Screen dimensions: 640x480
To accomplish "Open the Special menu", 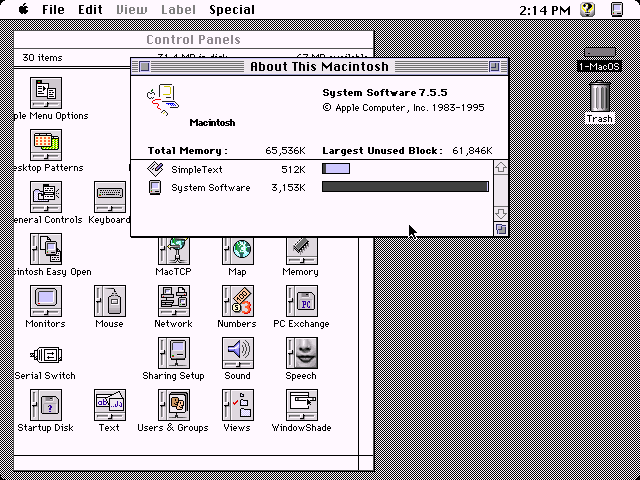I will tap(232, 9).
